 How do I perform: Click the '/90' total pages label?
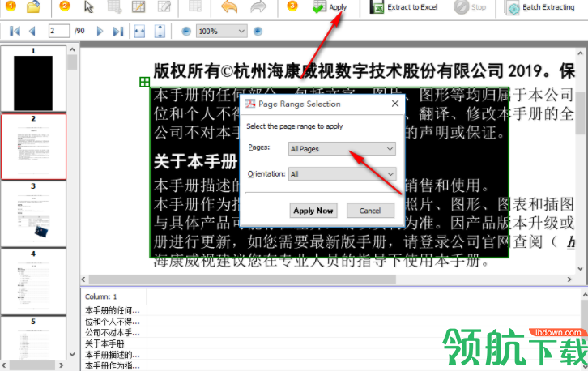click(x=79, y=31)
